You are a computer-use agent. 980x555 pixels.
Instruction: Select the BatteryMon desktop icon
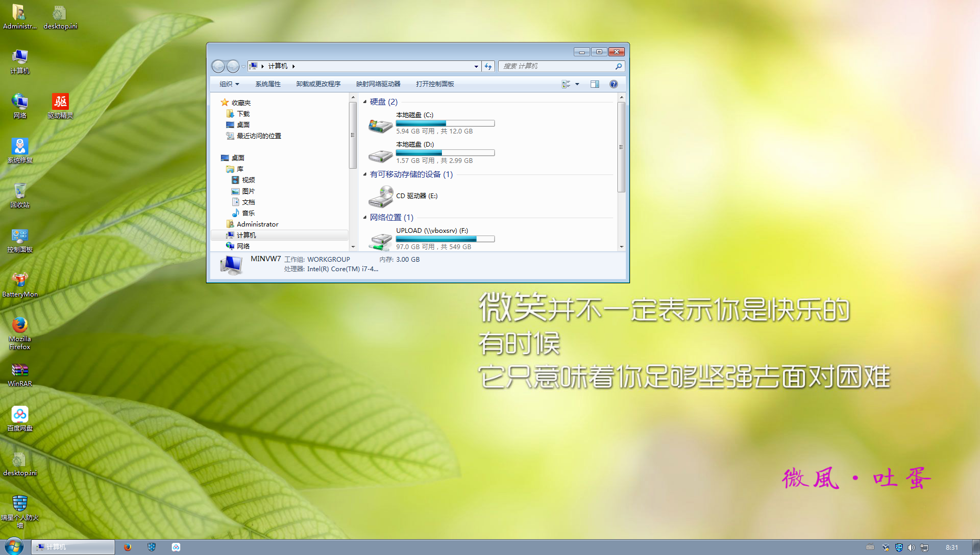pos(20,285)
